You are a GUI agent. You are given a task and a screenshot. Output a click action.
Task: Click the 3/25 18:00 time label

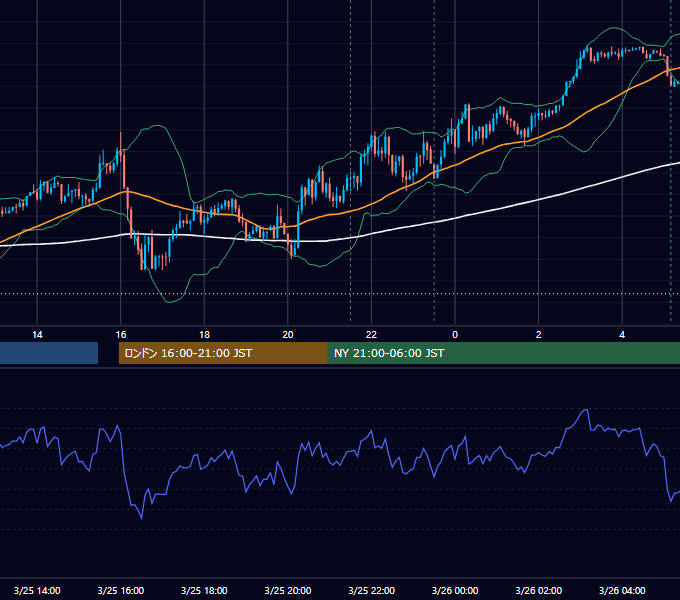click(204, 590)
